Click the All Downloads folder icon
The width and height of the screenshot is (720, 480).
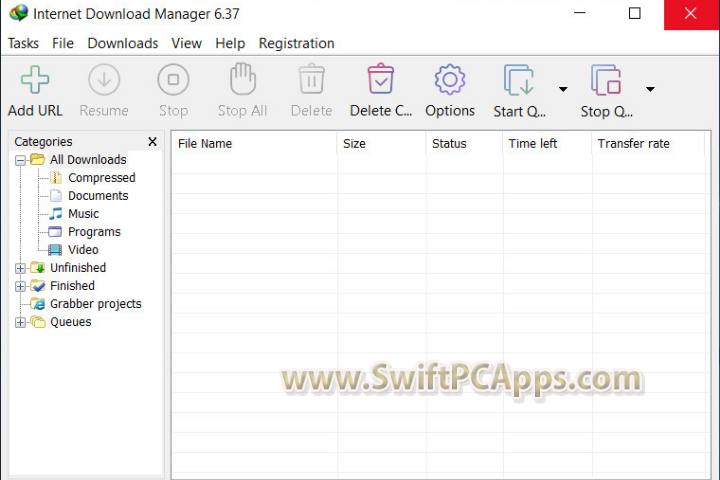pos(37,160)
